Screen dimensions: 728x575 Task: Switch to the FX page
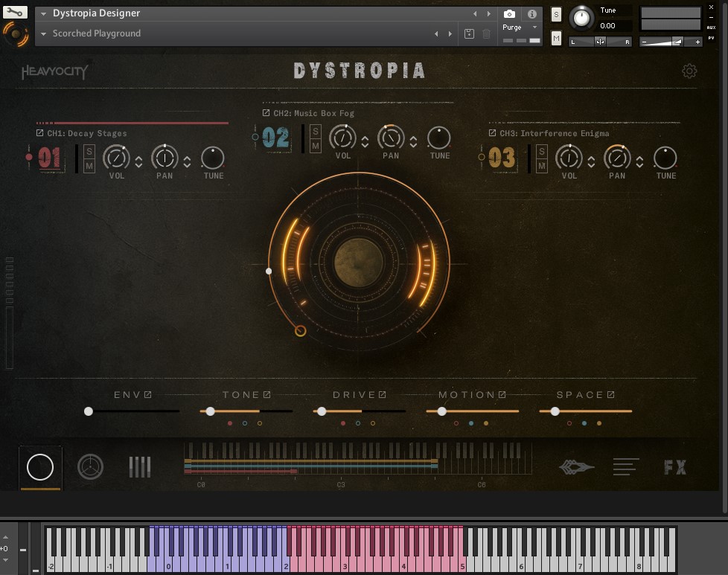point(674,467)
